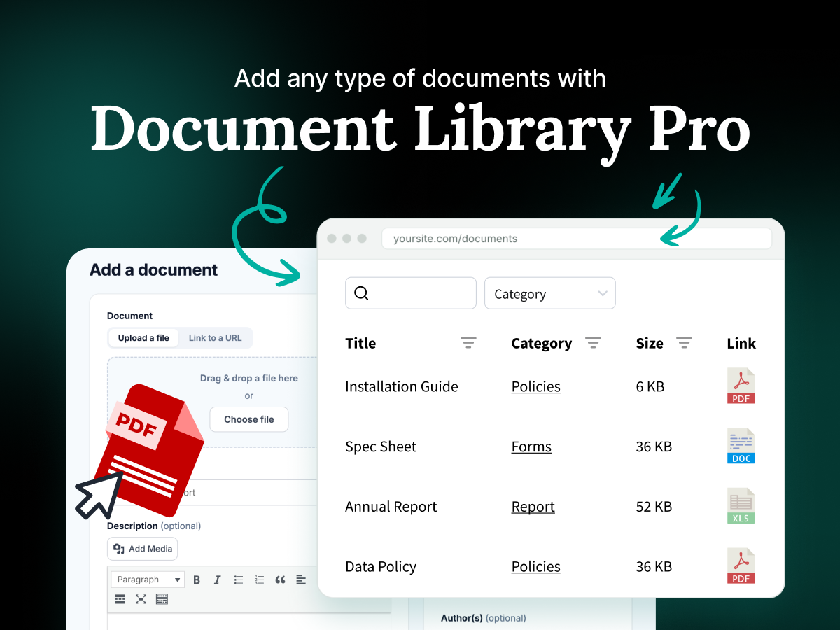Click the Add Media button
Viewport: 840px width, 630px height.
(x=143, y=549)
